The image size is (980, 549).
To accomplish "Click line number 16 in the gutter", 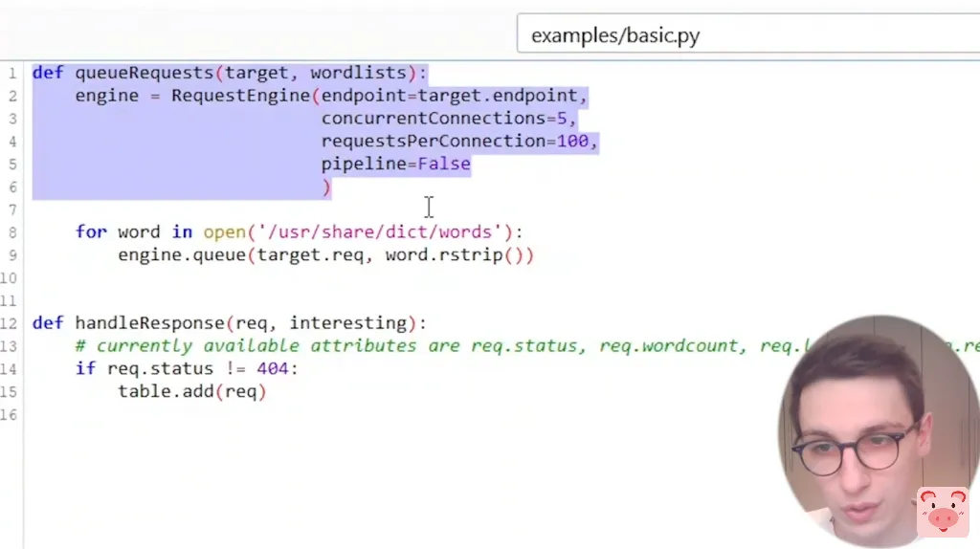I will (8, 415).
